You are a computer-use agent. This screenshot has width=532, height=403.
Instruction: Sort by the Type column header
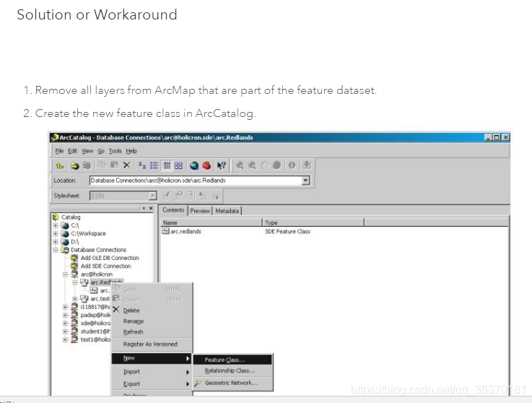coord(313,222)
